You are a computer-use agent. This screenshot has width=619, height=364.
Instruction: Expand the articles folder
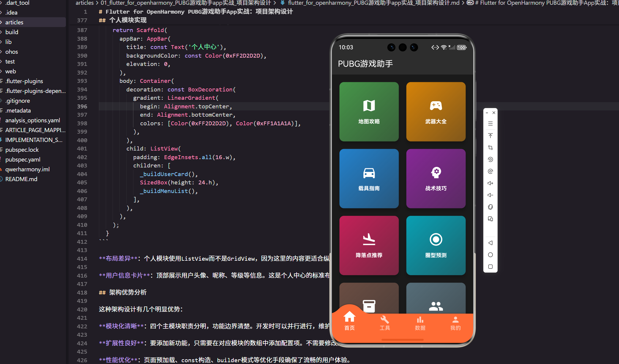coord(14,22)
